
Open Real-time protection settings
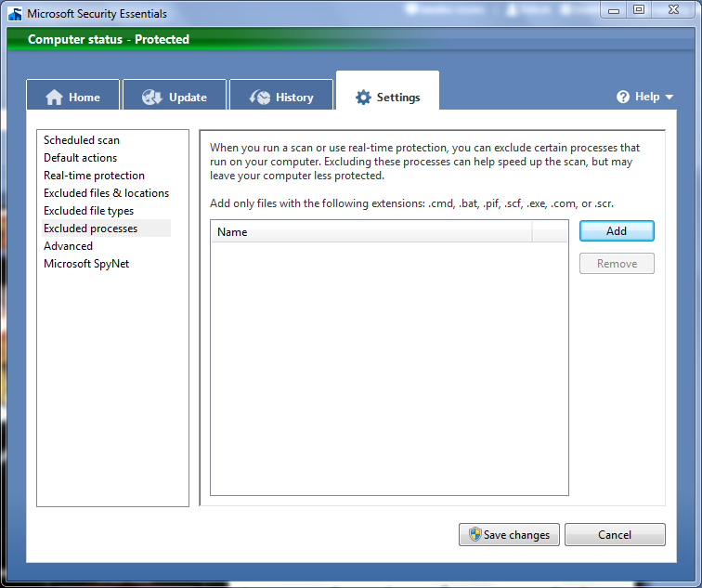94,176
